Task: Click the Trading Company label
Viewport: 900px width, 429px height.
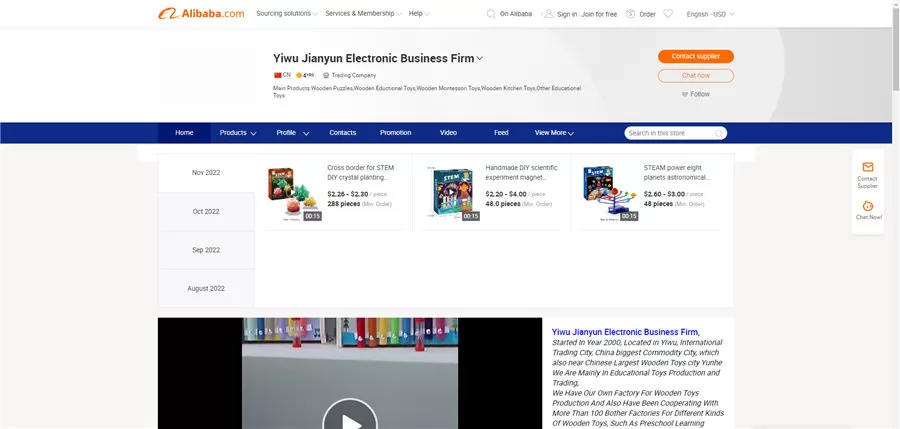Action: coord(354,75)
